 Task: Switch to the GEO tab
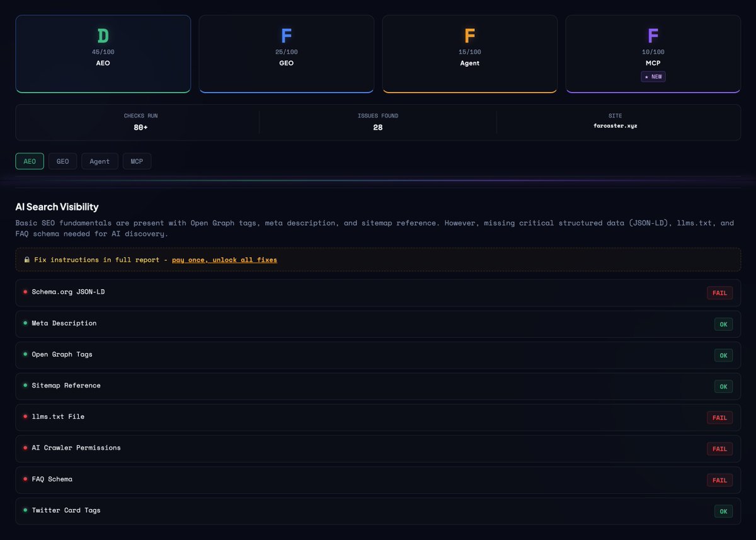pos(63,161)
